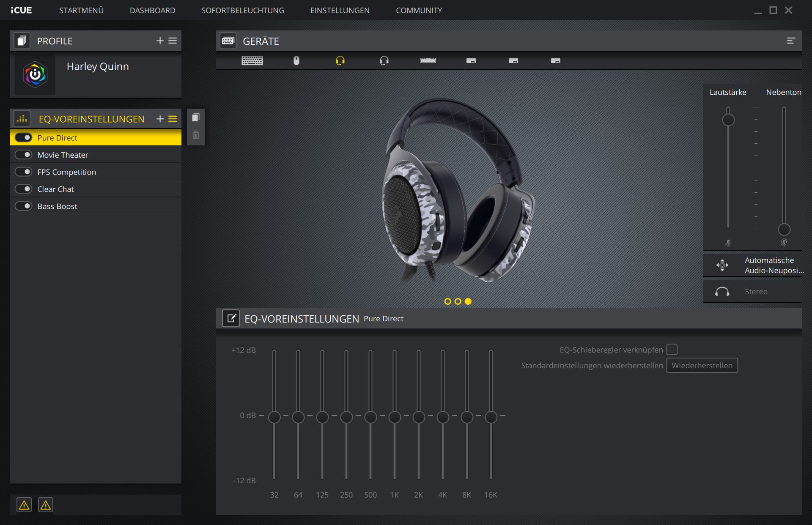Screen dimensions: 812x525
Task: Select the FPS Competition preset row
Action: [96, 172]
